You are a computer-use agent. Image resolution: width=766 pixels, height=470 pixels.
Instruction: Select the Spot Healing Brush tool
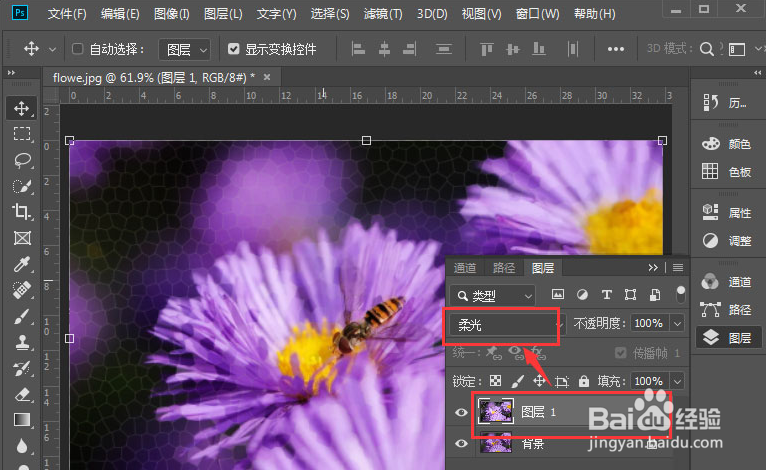tap(21, 290)
